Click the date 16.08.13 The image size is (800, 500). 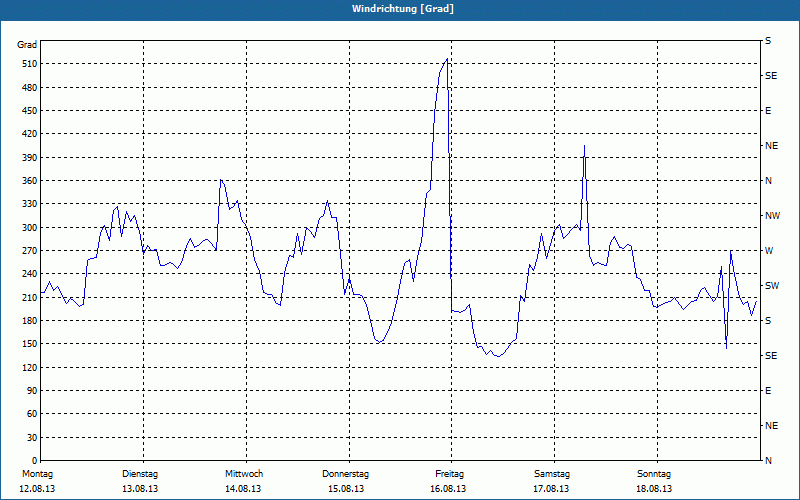(x=448, y=489)
